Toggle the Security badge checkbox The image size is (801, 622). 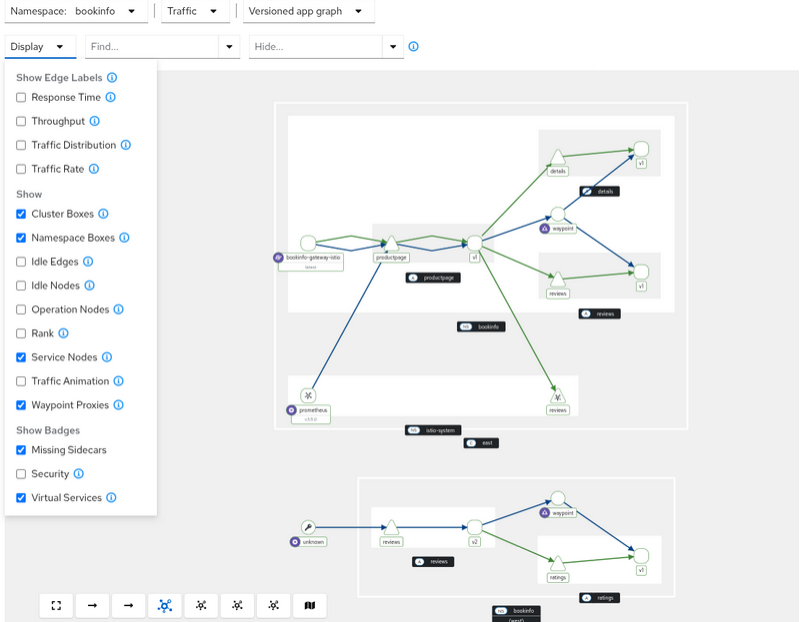pyautogui.click(x=21, y=473)
